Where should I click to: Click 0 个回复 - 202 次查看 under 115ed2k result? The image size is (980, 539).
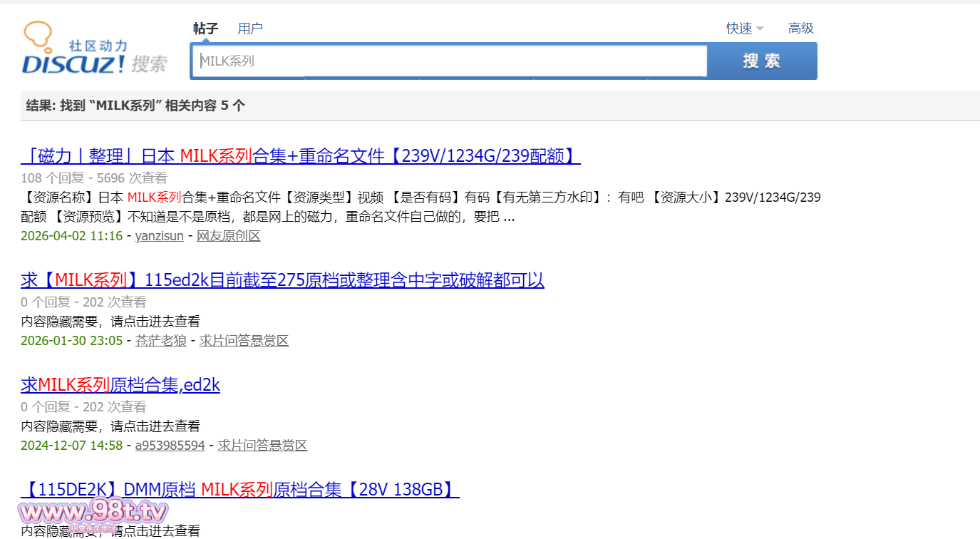point(83,302)
